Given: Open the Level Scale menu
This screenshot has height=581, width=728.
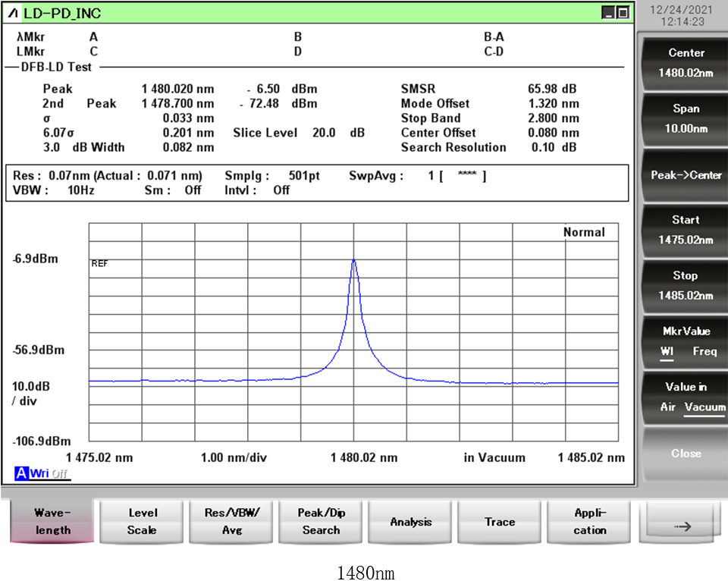Looking at the screenshot, I should tap(142, 521).
